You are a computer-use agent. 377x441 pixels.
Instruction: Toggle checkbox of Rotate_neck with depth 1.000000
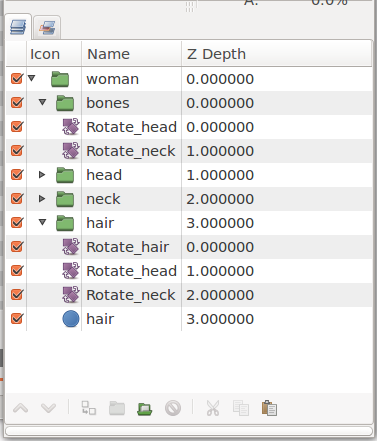point(17,151)
